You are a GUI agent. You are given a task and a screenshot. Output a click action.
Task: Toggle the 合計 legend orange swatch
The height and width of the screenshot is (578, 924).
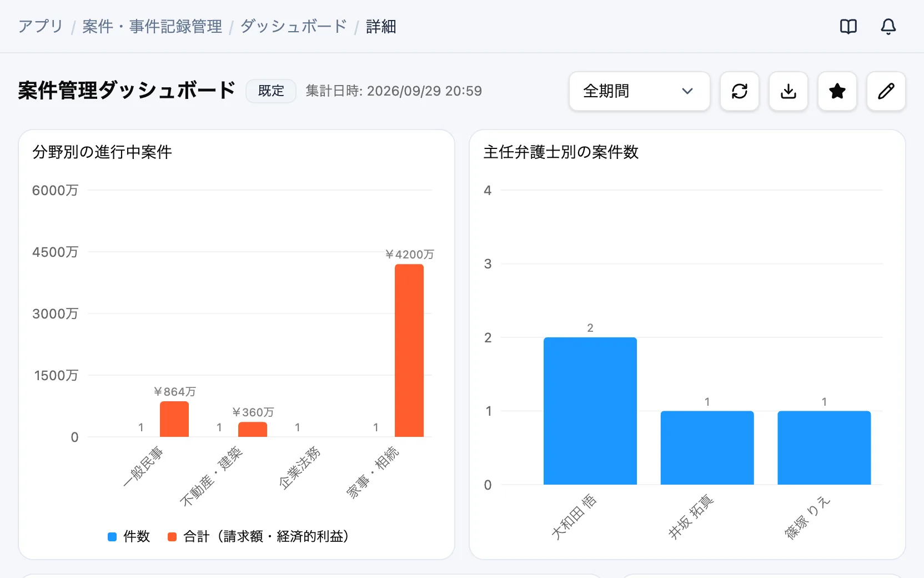[x=172, y=537]
